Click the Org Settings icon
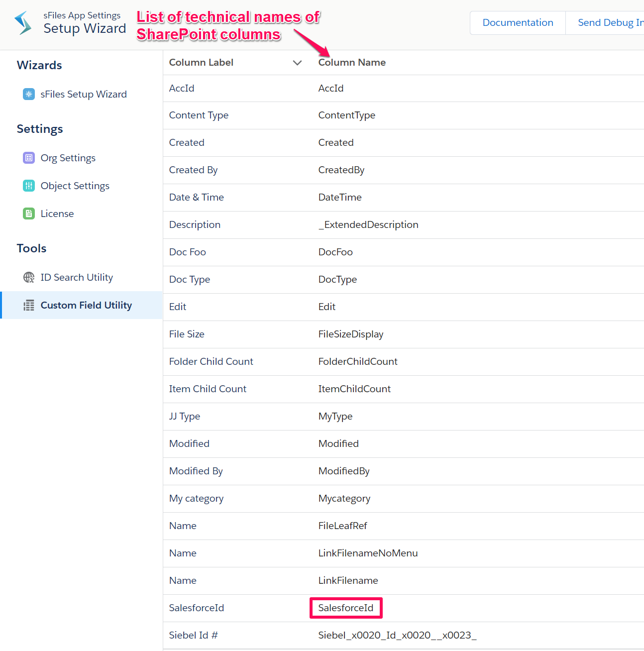The image size is (644, 651). (29, 158)
